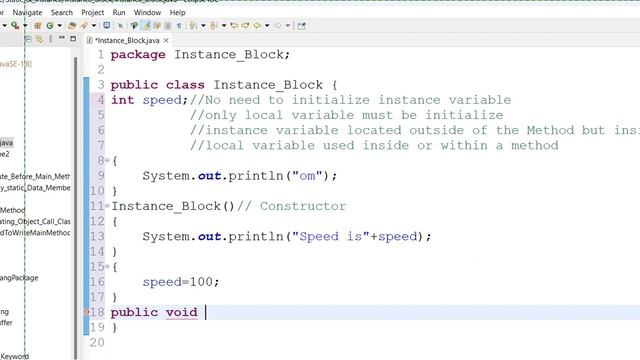
Task: Click the comment '//only local variable must be initialize'
Action: pyautogui.click(x=347, y=115)
